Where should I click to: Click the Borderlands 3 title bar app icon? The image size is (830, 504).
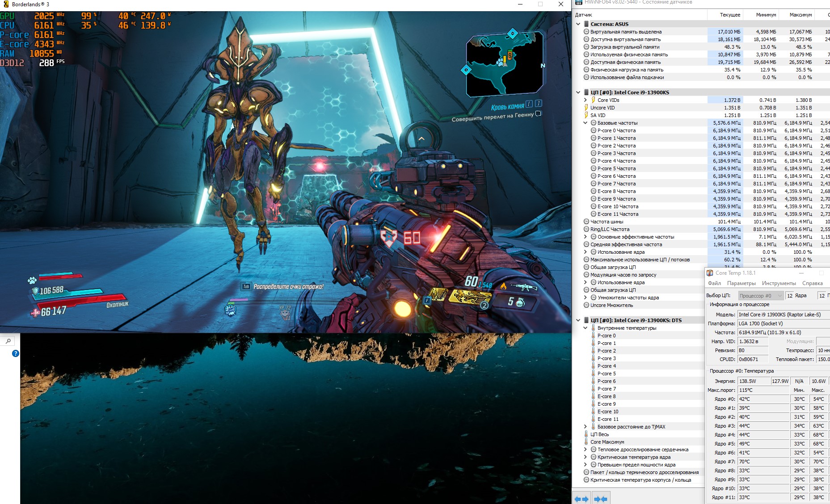[x=6, y=4]
